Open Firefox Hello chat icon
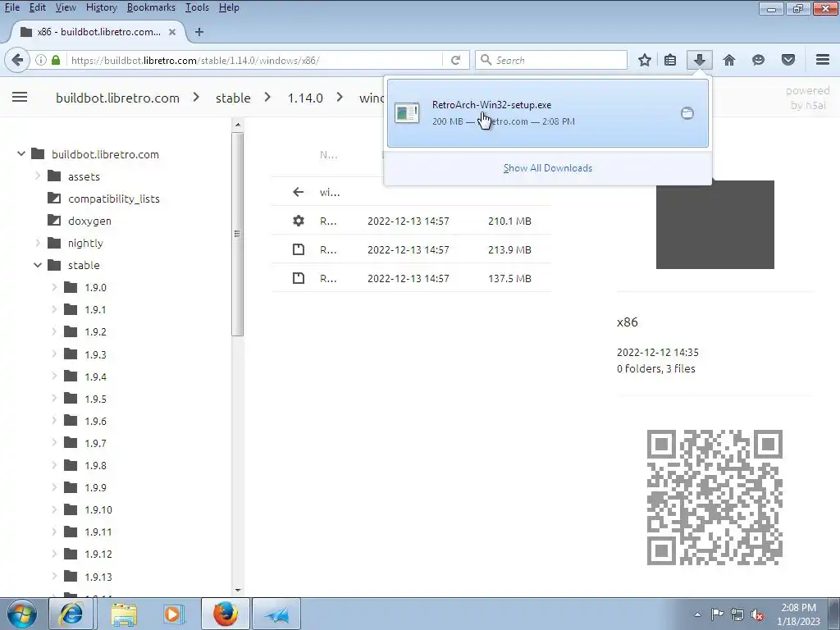The height and width of the screenshot is (630, 840). [x=758, y=60]
